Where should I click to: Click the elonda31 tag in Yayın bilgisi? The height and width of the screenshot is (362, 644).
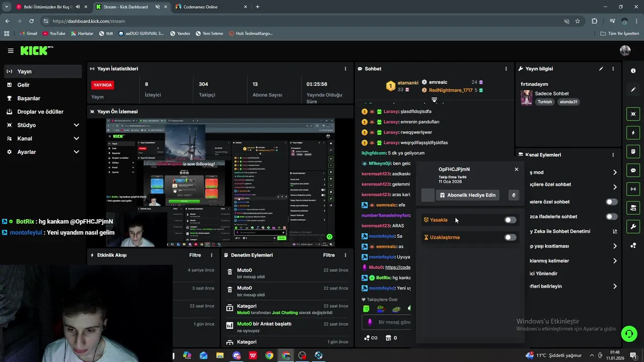[x=569, y=102]
